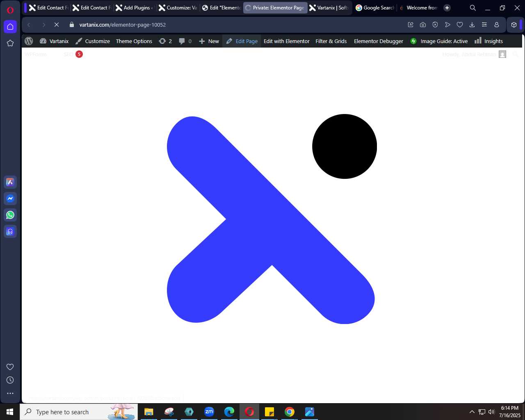
Task: Go forward with the arrow button
Action: click(43, 25)
